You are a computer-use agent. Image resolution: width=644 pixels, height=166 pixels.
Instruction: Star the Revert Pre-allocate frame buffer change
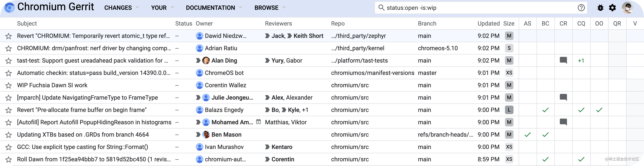coord(9,110)
